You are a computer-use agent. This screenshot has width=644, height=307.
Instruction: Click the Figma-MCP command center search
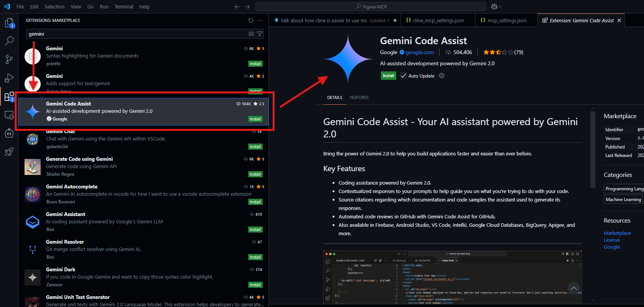(x=371, y=7)
